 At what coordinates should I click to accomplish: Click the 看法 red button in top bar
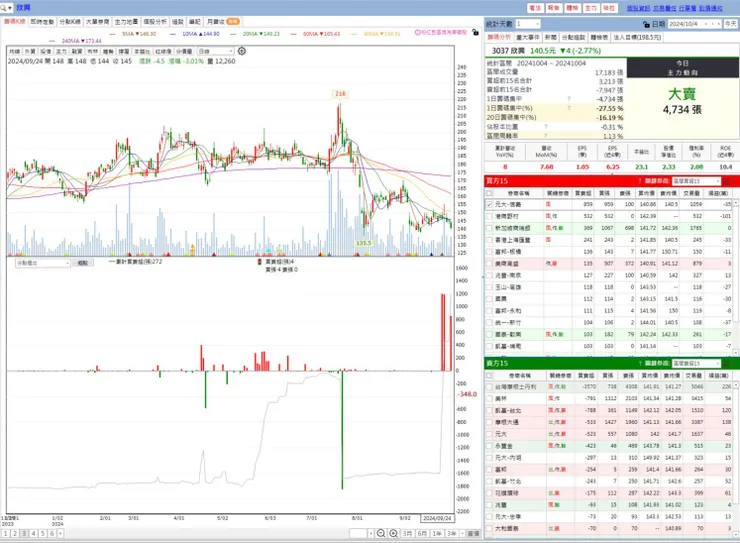[535, 8]
